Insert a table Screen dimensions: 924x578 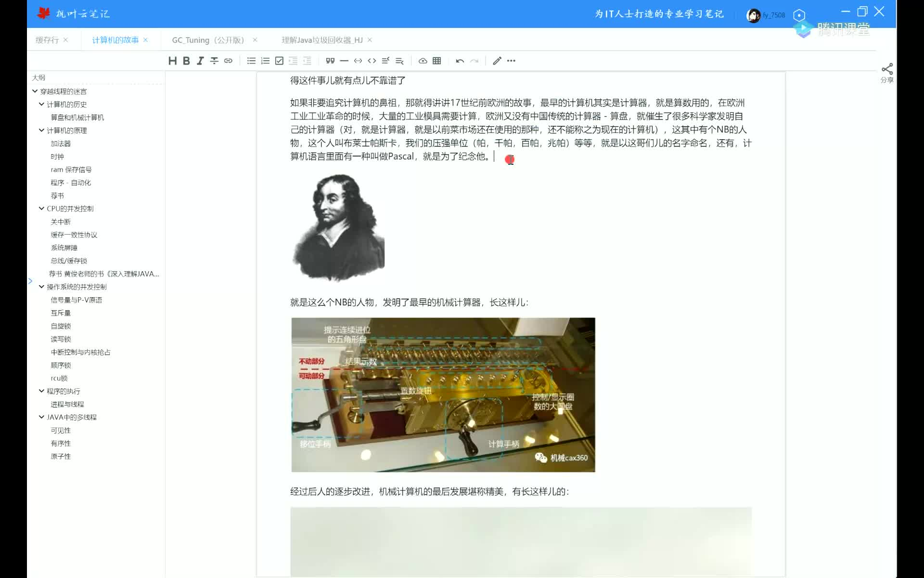click(436, 61)
